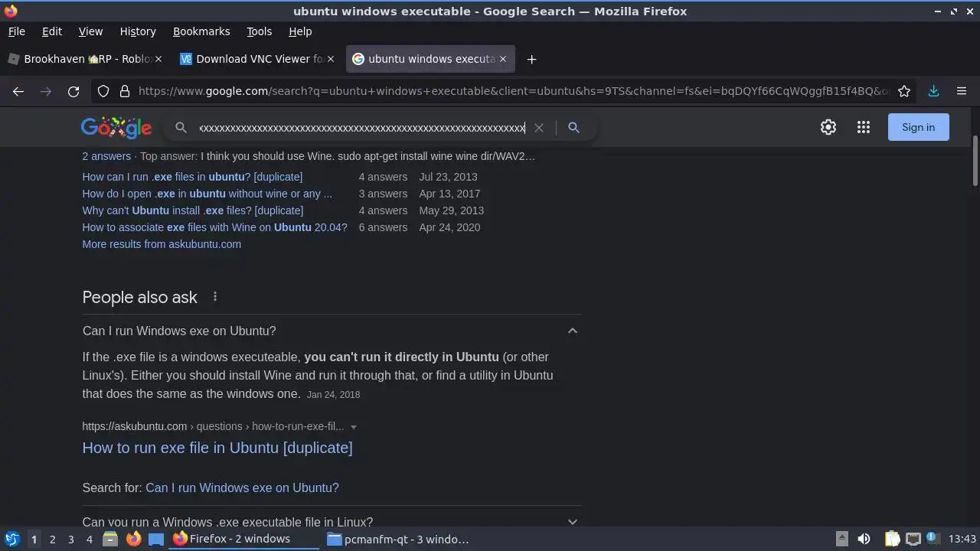The image size is (980, 551).
Task: Clear the Google search box text
Action: (x=539, y=128)
